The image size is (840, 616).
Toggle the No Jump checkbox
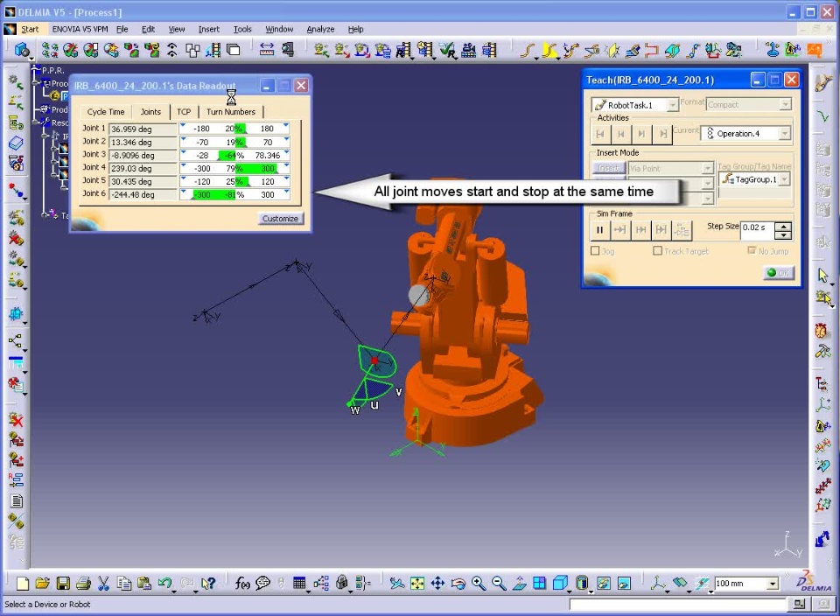click(x=752, y=250)
